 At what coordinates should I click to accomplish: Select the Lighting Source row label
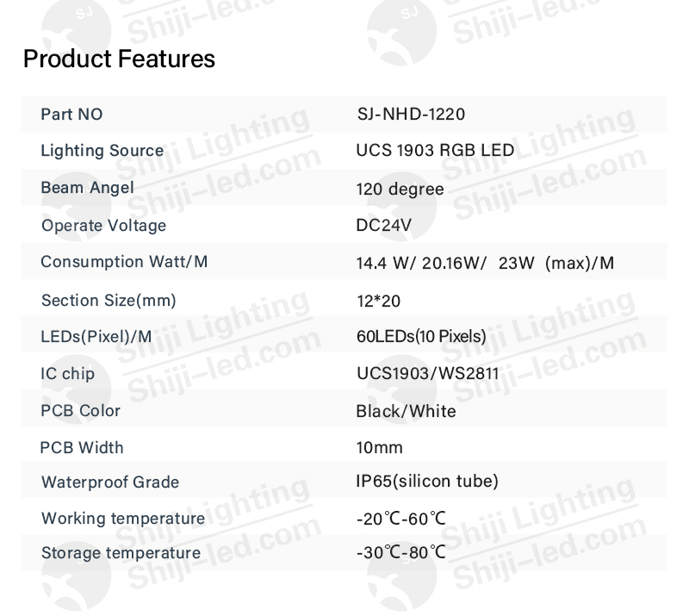point(102,151)
